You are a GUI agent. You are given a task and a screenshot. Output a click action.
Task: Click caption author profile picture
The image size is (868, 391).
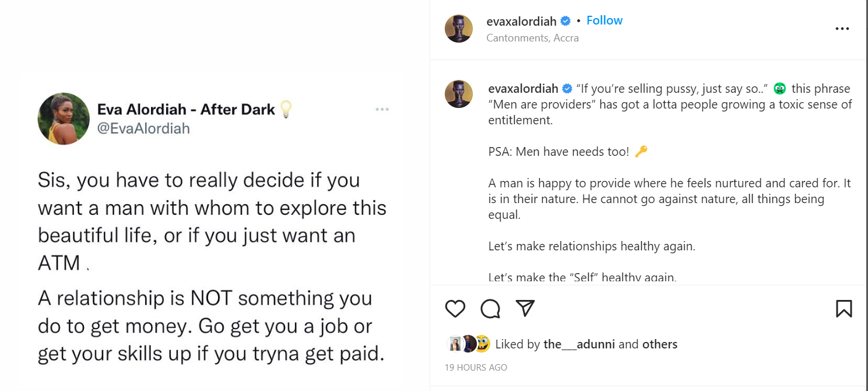pos(458,94)
